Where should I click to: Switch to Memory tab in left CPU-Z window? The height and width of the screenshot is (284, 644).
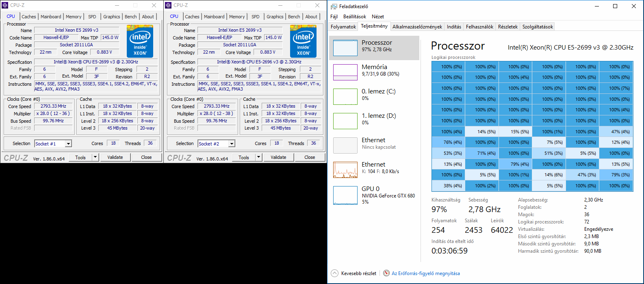click(x=74, y=17)
